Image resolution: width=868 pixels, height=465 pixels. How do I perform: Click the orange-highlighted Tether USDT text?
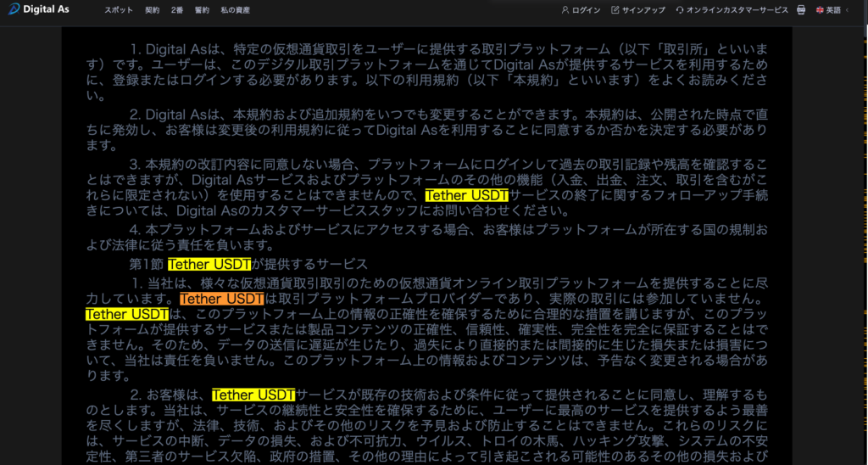[x=222, y=300]
